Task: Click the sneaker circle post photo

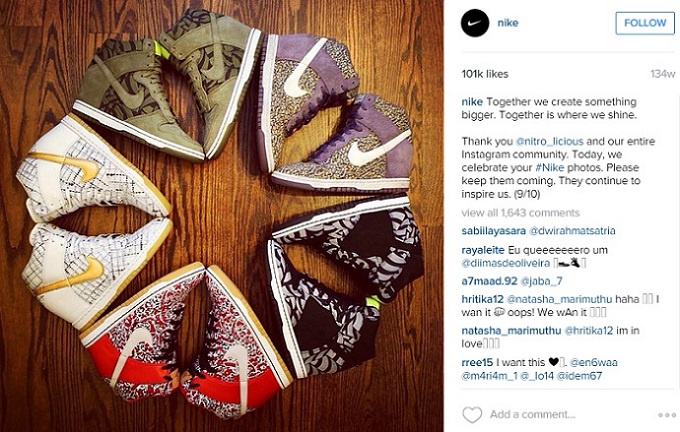Action: point(222,216)
